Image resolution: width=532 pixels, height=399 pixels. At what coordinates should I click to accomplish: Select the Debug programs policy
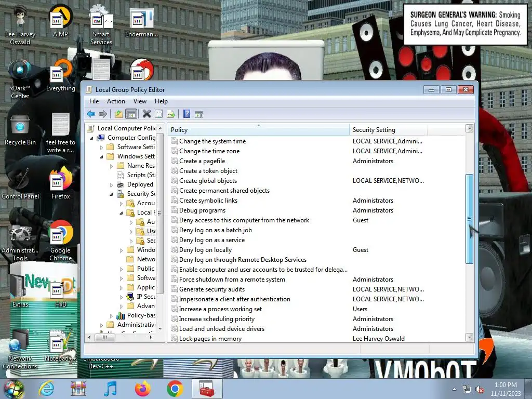(202, 210)
